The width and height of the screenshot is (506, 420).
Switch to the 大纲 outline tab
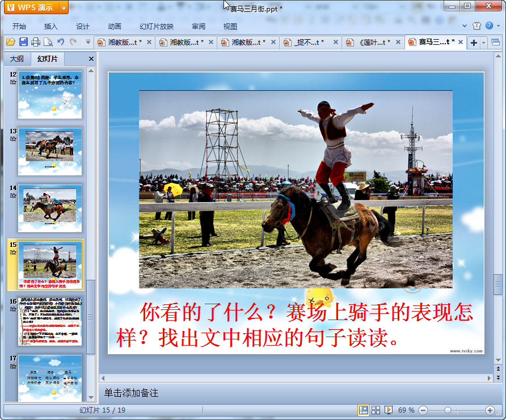(x=17, y=59)
